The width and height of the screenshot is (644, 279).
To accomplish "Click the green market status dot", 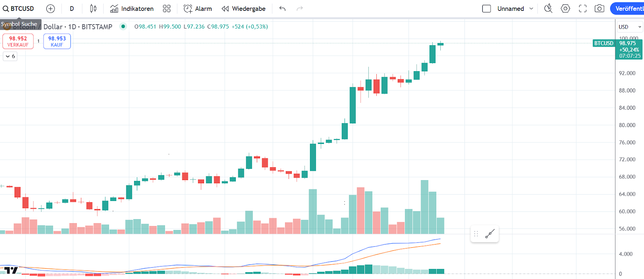I will (x=123, y=27).
